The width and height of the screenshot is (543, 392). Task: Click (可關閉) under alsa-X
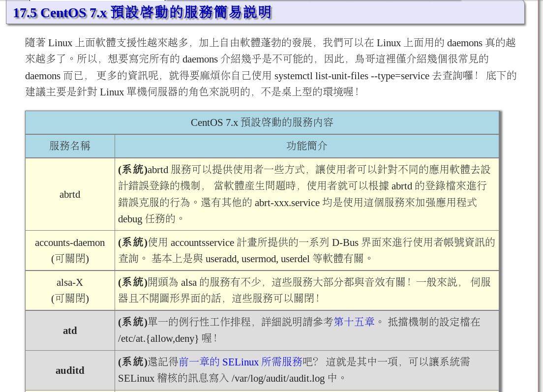[x=70, y=299]
